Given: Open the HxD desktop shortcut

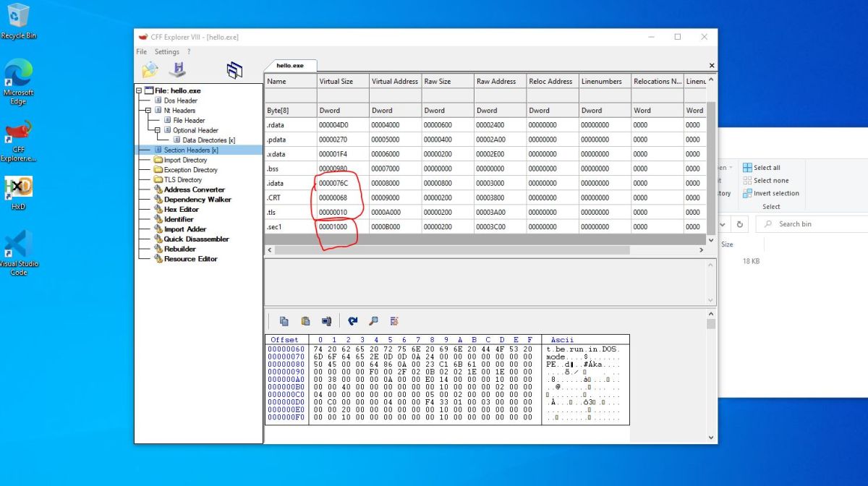Looking at the screenshot, I should coord(18,193).
